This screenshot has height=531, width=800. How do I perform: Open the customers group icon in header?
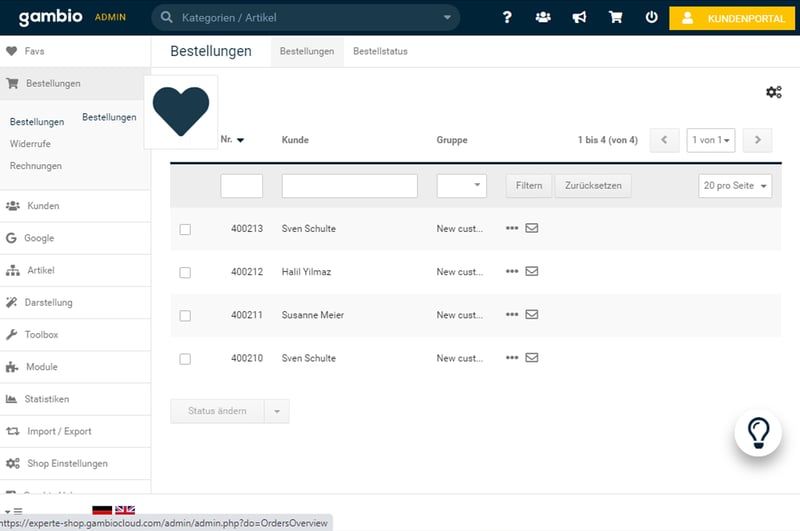(x=543, y=18)
